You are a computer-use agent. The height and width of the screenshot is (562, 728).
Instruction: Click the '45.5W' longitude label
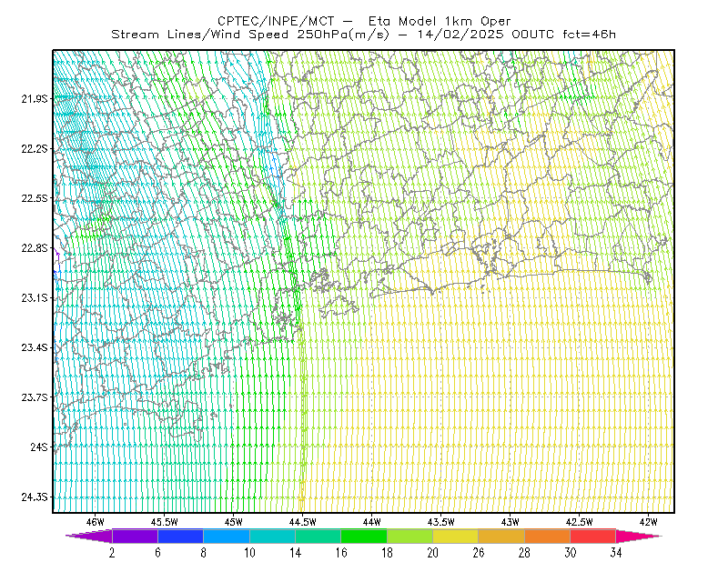(x=165, y=522)
